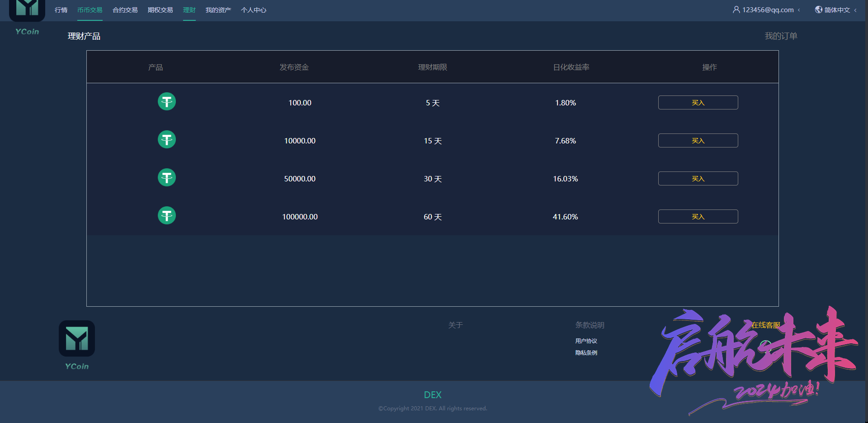
Task: Buy the 5 天 product with 买入
Action: pyautogui.click(x=698, y=103)
